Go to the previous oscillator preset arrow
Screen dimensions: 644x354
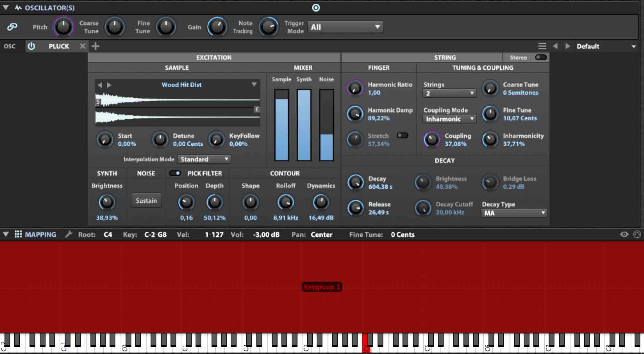click(555, 46)
